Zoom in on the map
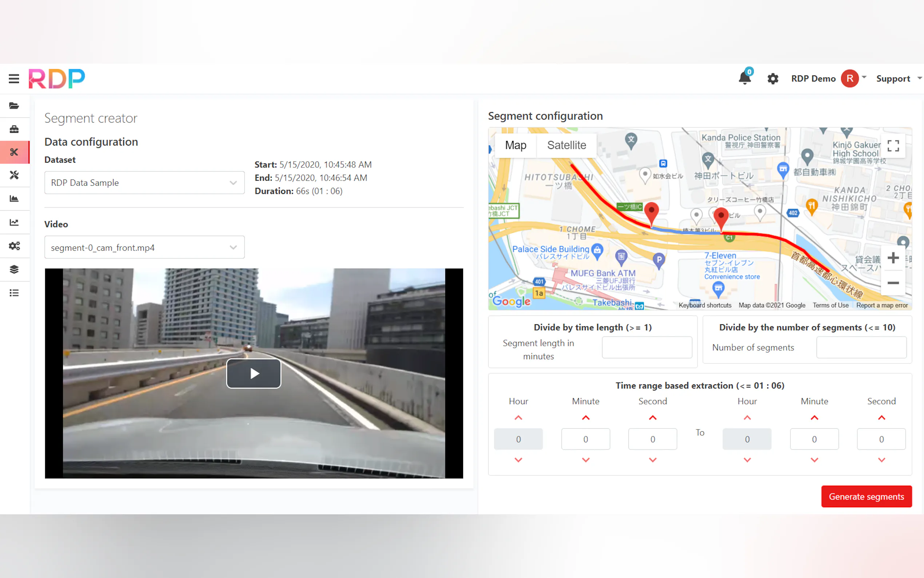Viewport: 924px width, 578px height. tap(893, 258)
